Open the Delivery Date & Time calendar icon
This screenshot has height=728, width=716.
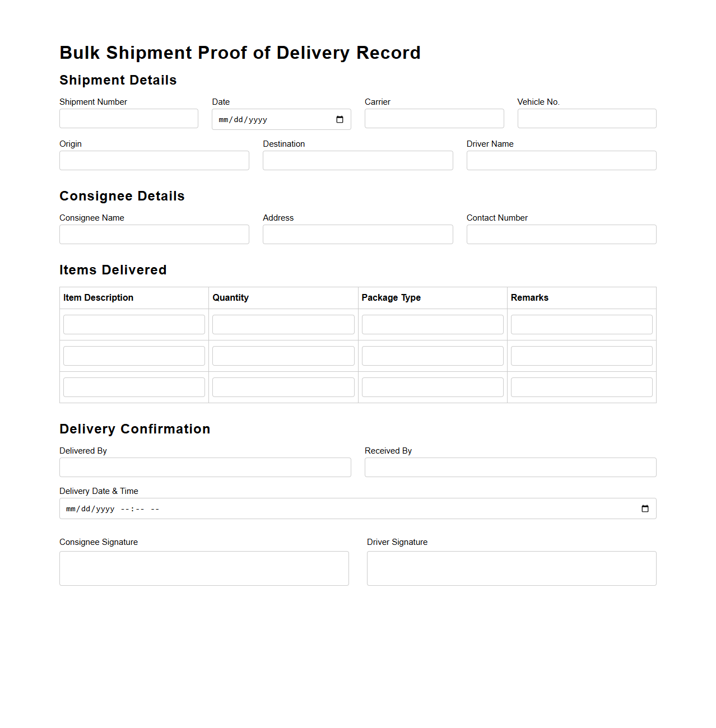click(645, 508)
